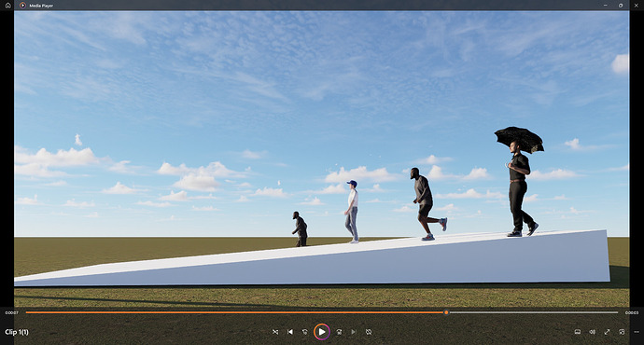Open more options menu
Image resolution: width=644 pixels, height=345 pixels.
click(x=637, y=332)
